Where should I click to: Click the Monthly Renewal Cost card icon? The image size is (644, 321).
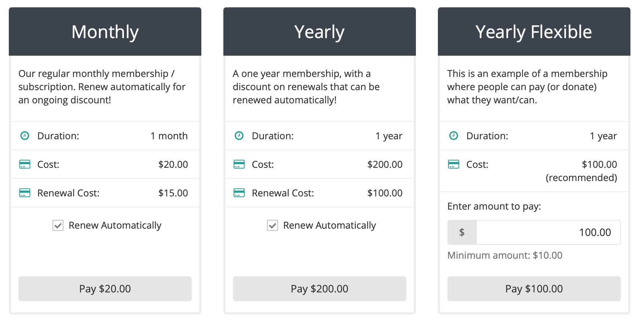25,193
